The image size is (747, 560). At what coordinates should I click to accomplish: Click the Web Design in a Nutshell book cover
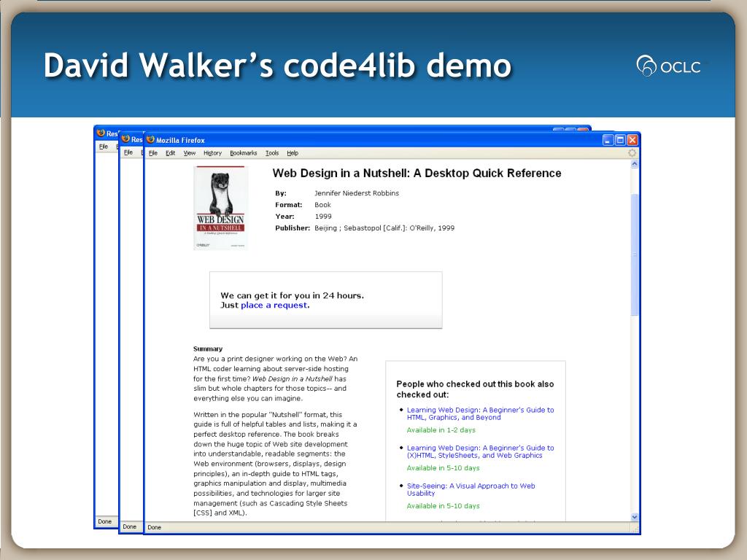(220, 208)
